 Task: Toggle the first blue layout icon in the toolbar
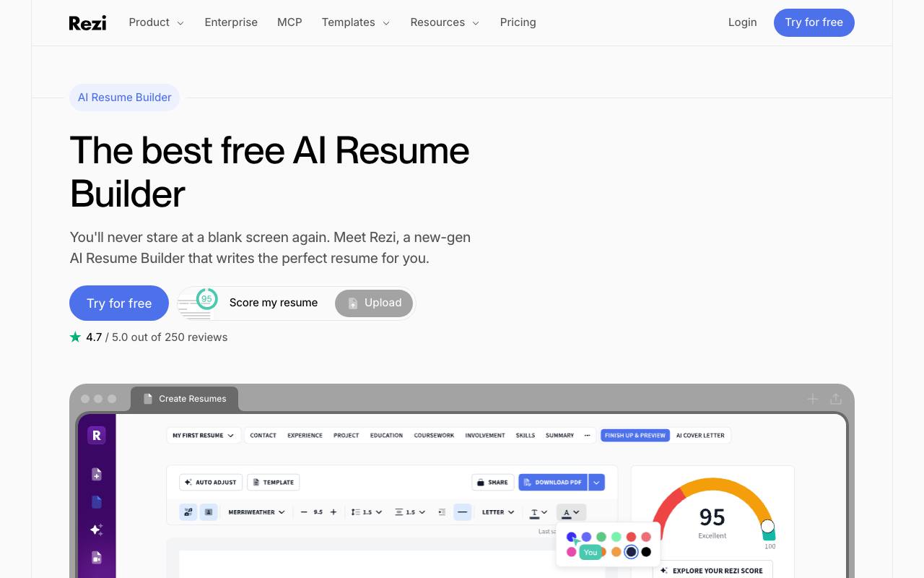pyautogui.click(x=188, y=512)
